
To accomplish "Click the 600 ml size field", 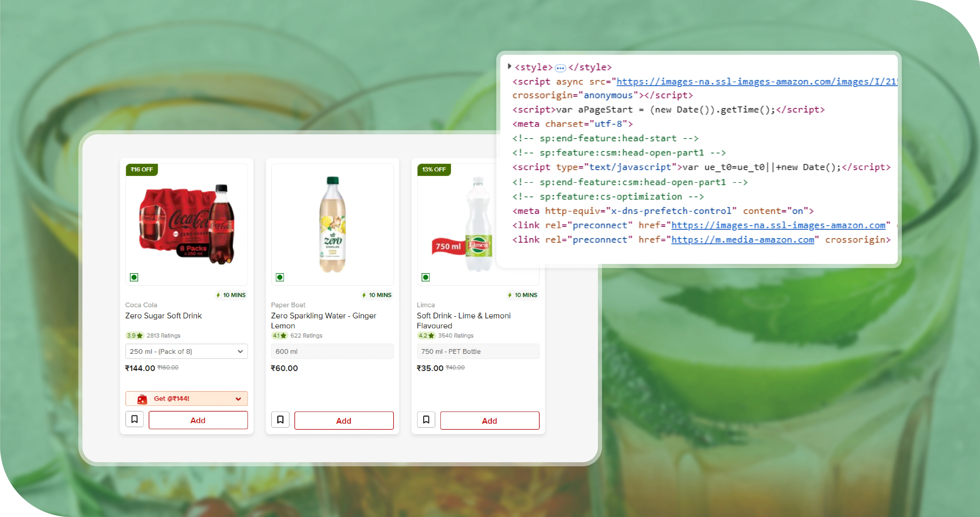I will point(332,351).
